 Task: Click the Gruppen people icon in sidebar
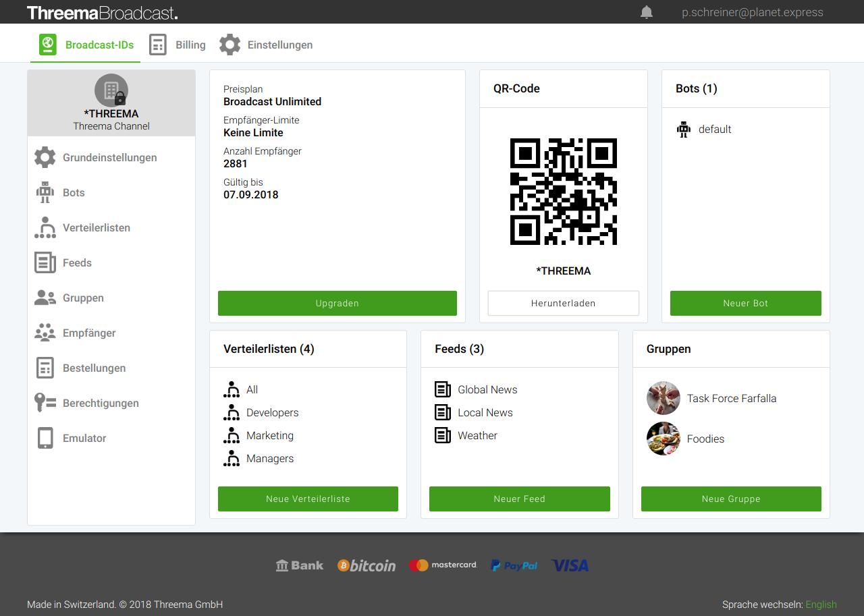45,298
